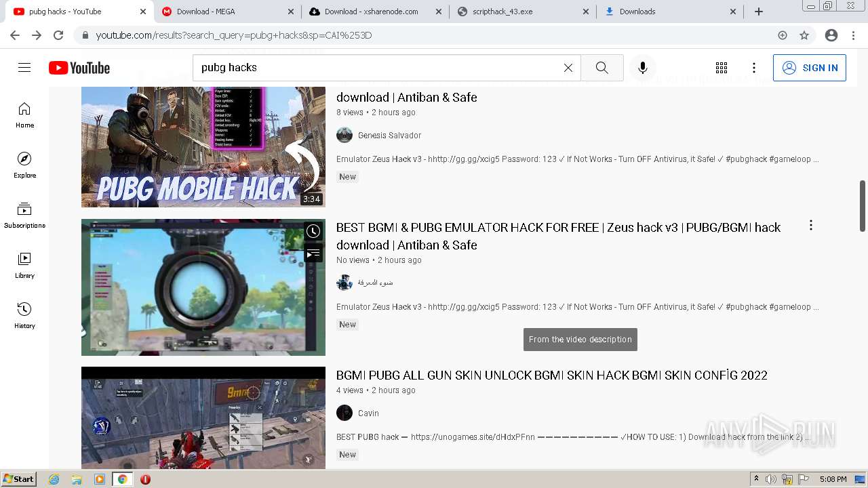Click the Watch later clock on the Zeus hack thumbnail
Image resolution: width=868 pixels, height=488 pixels.
(313, 231)
